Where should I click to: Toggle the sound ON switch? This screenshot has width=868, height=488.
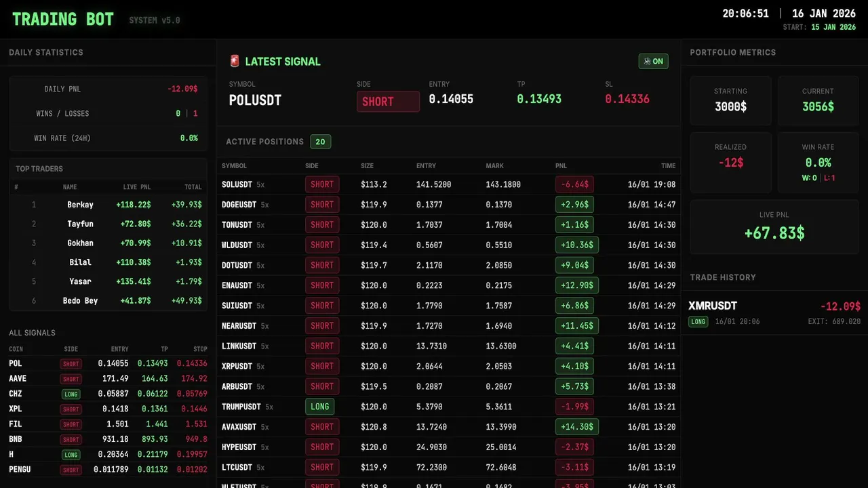pos(653,61)
